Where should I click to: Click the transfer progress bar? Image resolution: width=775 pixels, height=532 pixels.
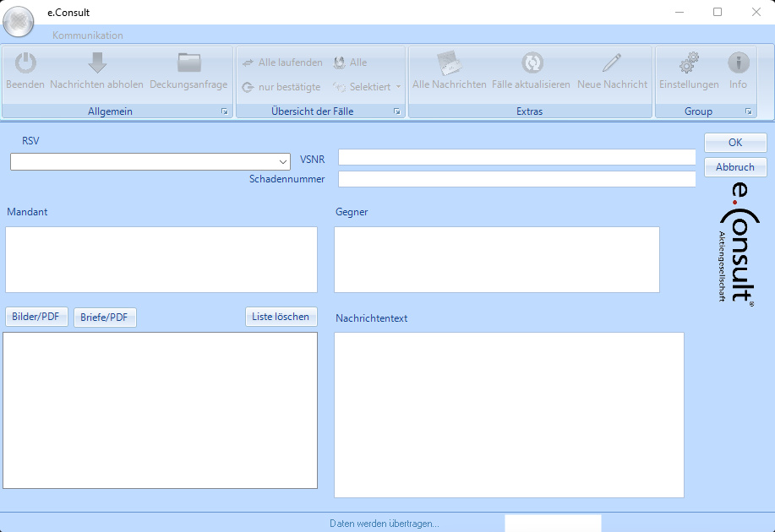[553, 523]
